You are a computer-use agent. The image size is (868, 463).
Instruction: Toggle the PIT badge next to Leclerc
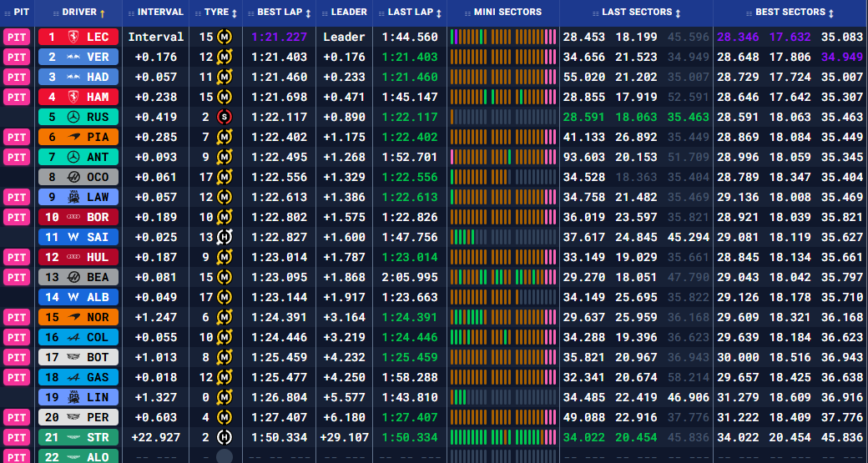point(17,37)
